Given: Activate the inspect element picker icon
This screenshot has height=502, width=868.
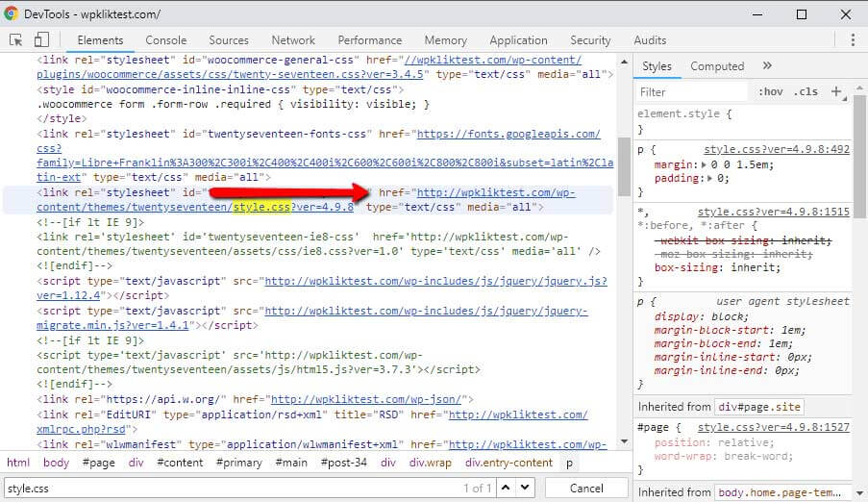Looking at the screenshot, I should tap(16, 39).
